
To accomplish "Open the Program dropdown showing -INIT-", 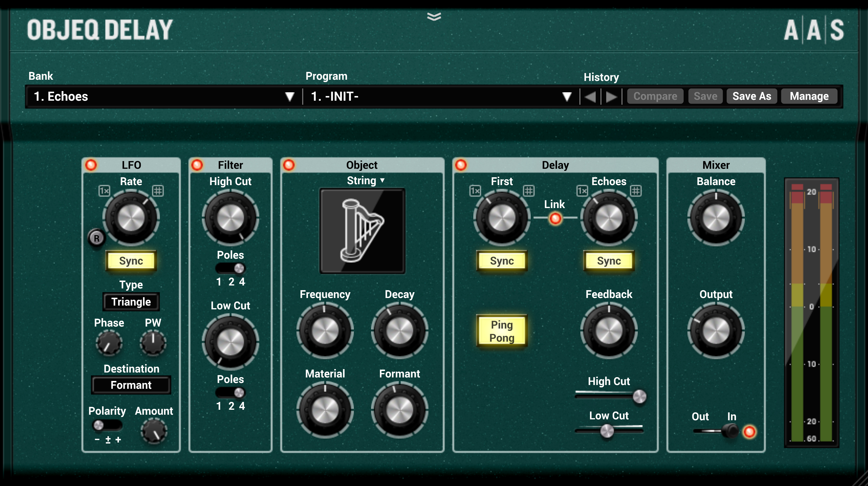I will coord(438,96).
